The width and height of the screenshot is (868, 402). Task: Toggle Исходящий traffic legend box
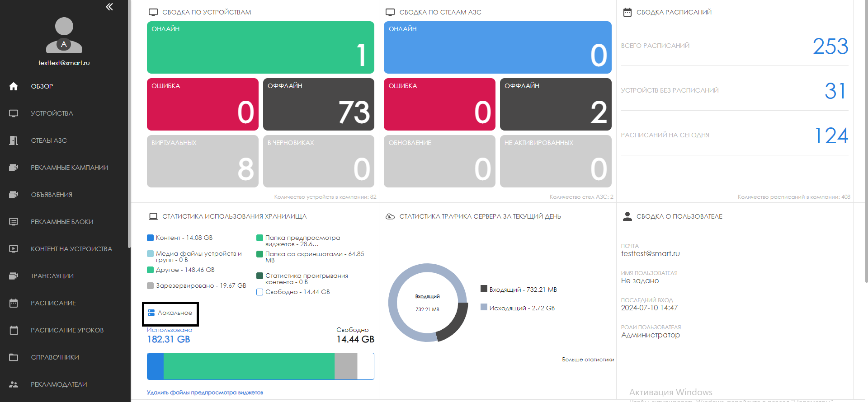pyautogui.click(x=484, y=307)
